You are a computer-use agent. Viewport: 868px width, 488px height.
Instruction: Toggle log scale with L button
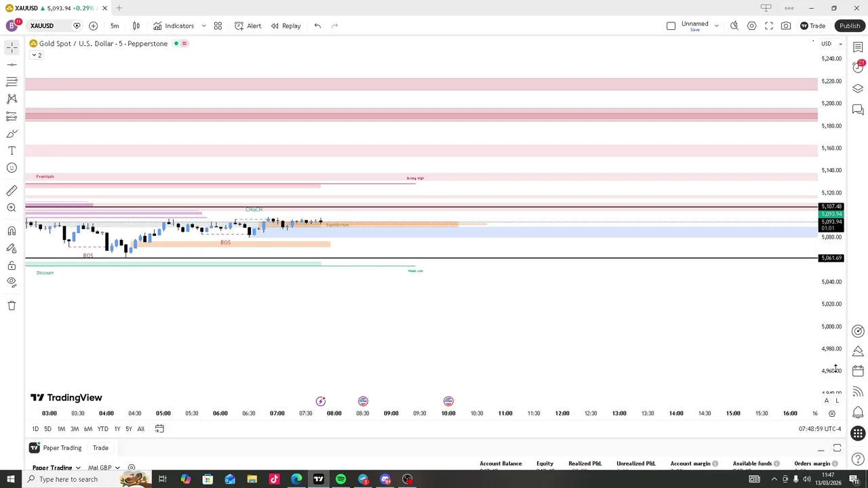pyautogui.click(x=837, y=401)
